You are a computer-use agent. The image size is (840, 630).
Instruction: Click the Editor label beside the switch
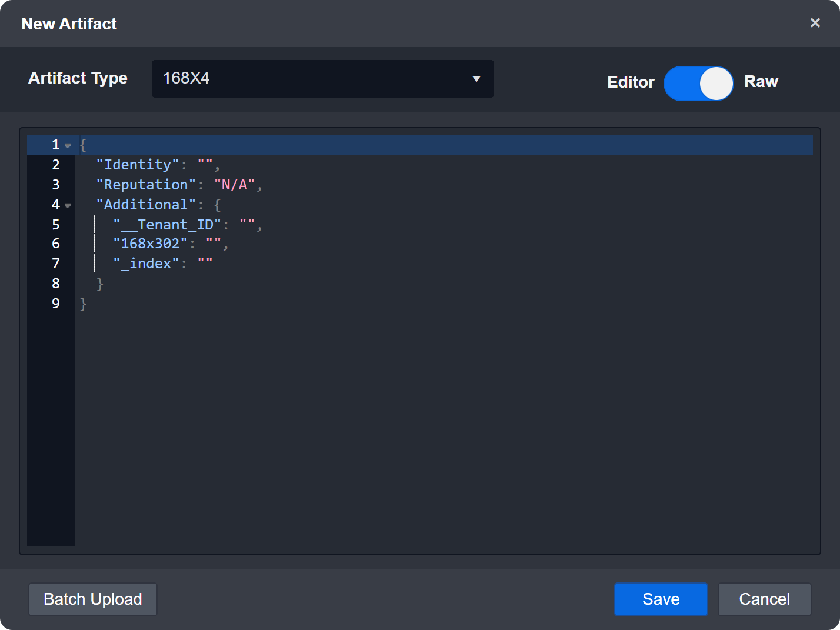[631, 82]
